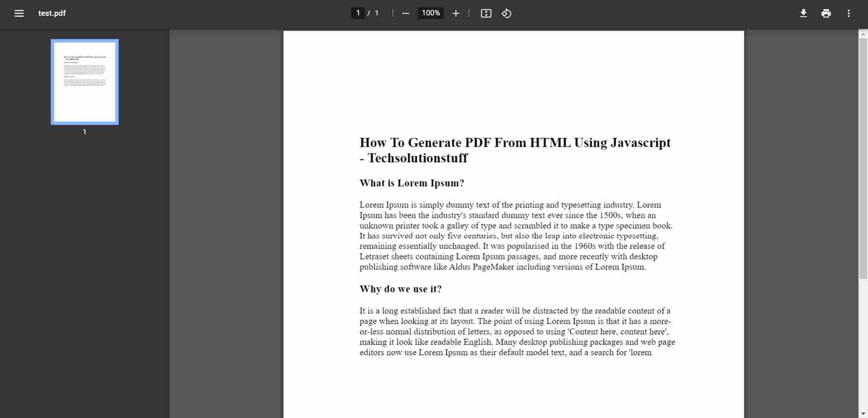
Task: Open the three-dot more options menu
Action: click(x=849, y=13)
